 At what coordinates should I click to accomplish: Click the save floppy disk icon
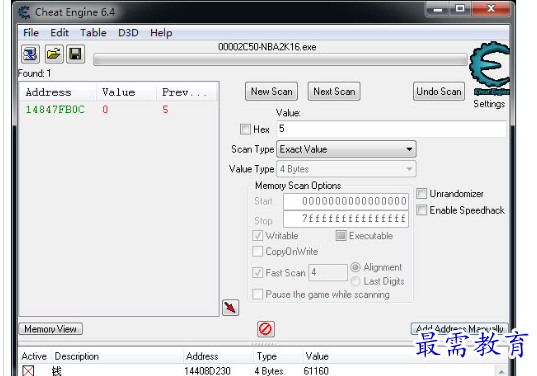(75, 54)
